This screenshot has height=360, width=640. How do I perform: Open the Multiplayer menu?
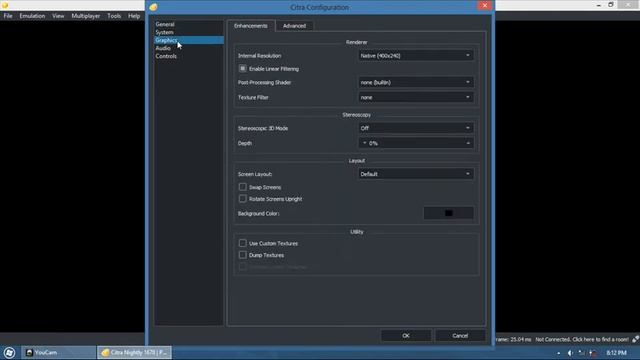[86, 16]
